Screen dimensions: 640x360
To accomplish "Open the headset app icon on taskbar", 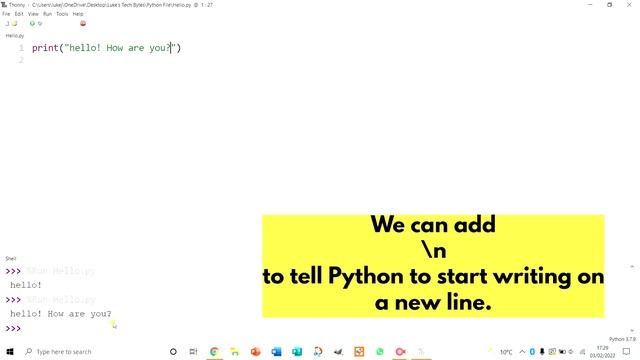I will 318,351.
